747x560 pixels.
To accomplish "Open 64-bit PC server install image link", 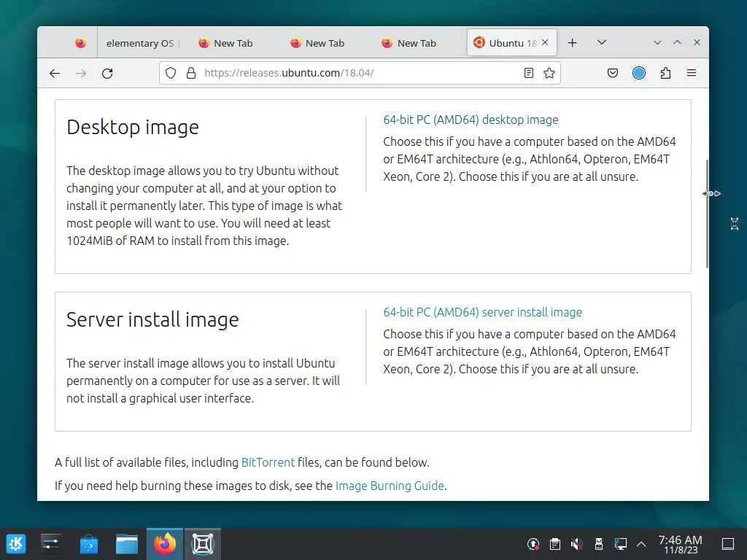I will (x=483, y=312).
